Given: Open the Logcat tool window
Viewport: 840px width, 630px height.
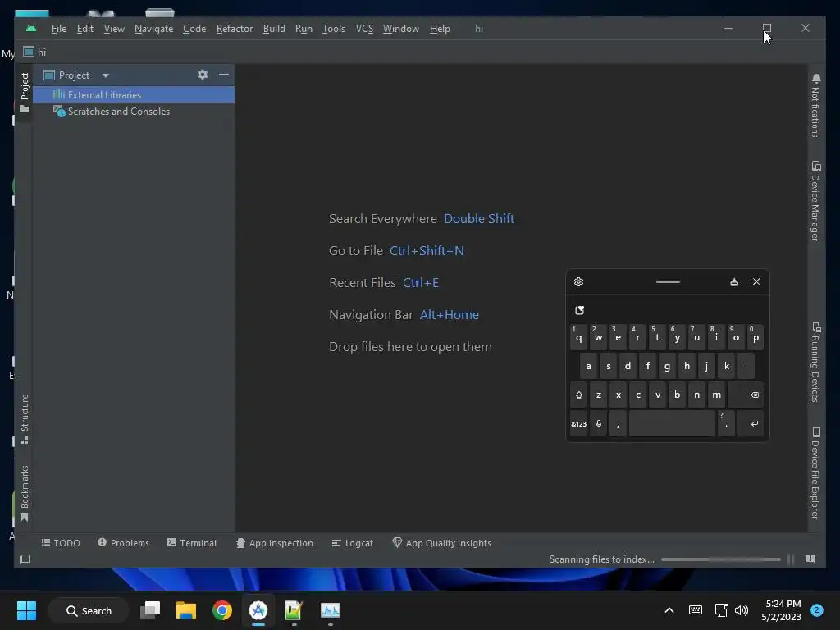Looking at the screenshot, I should (353, 543).
